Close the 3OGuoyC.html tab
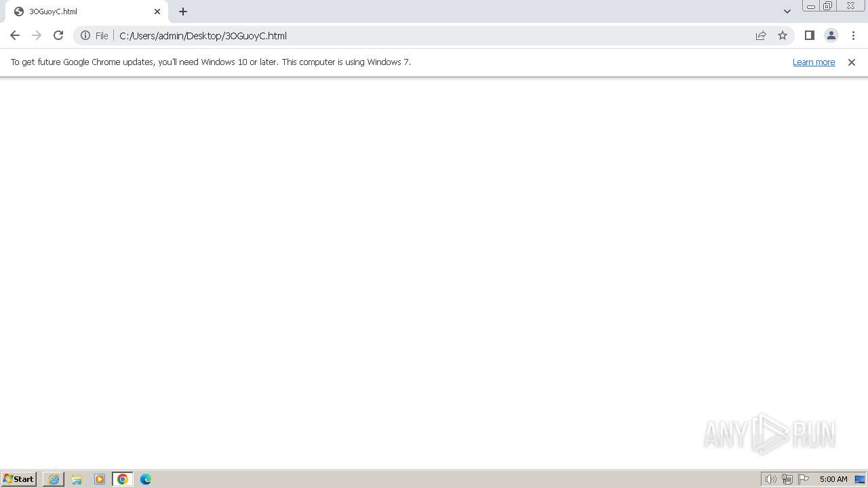The width and height of the screenshot is (868, 488). [157, 12]
